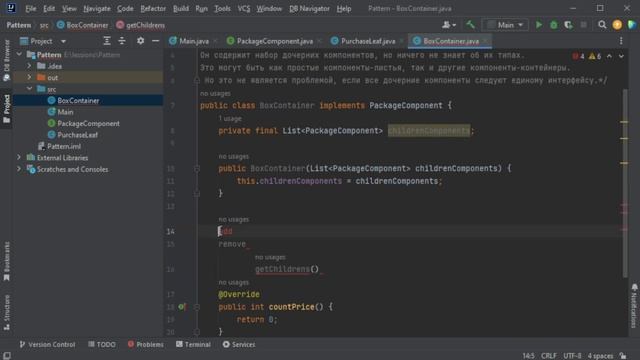Click the warnings count indicator
The image size is (640, 360).
pos(595,56)
